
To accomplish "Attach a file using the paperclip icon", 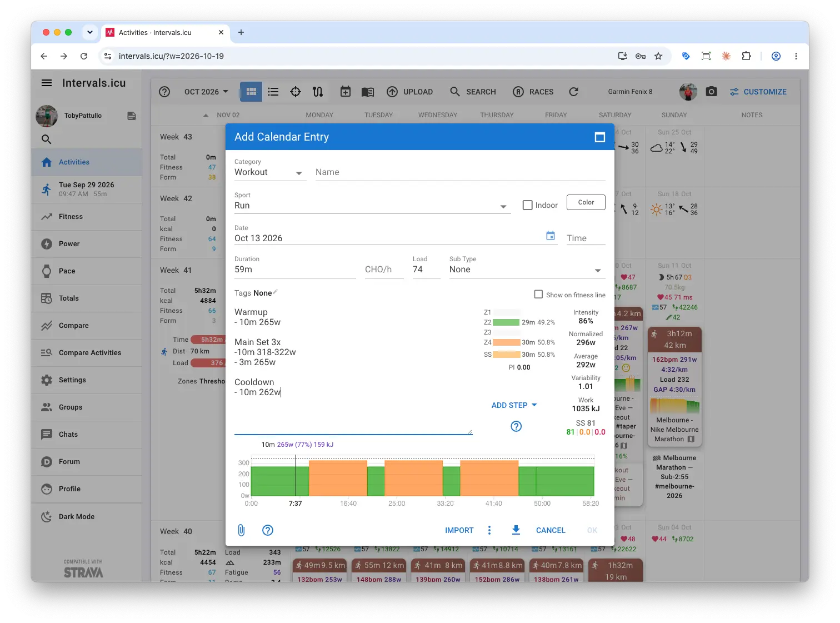I will coord(241,530).
